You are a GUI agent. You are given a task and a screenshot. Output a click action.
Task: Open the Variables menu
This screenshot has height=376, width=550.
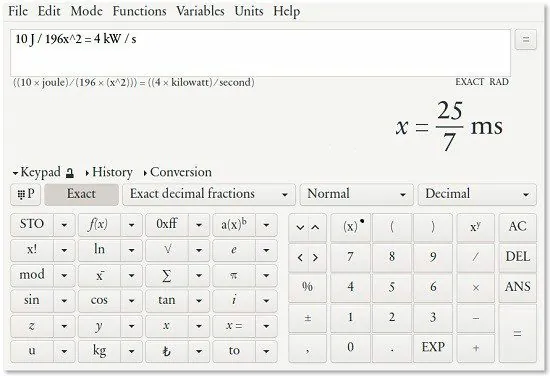tap(200, 11)
